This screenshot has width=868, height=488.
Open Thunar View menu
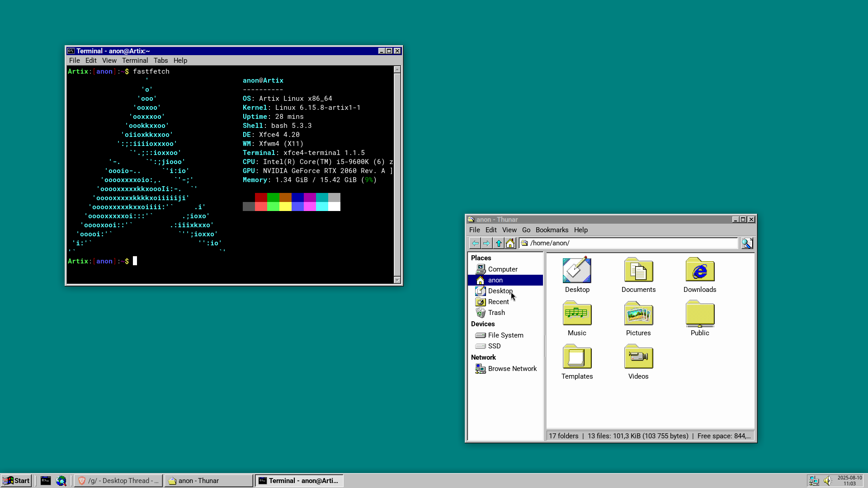point(509,230)
